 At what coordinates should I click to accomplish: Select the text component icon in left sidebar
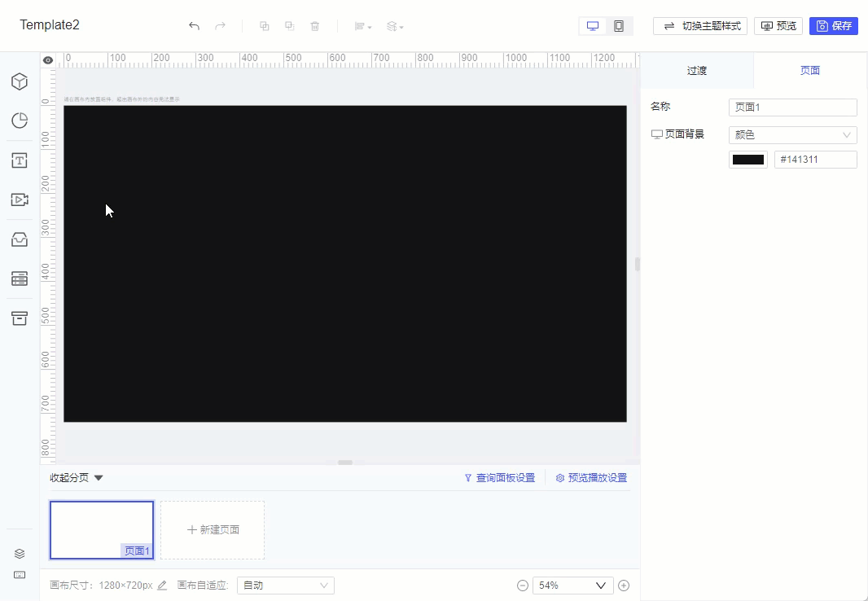(20, 160)
